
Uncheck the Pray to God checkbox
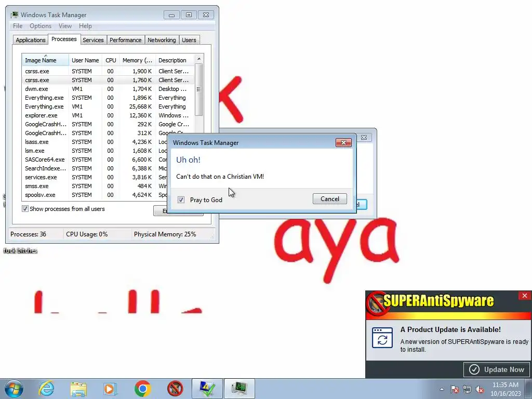click(x=181, y=199)
